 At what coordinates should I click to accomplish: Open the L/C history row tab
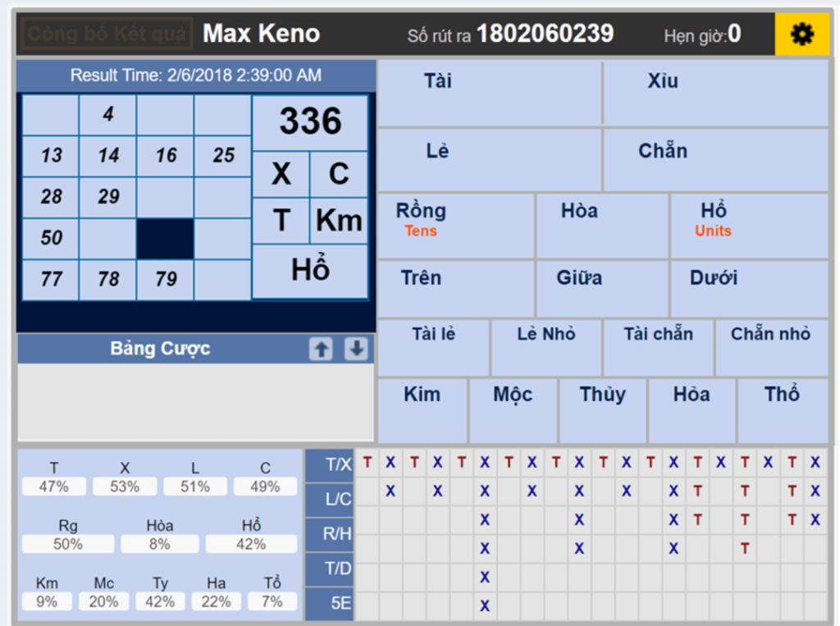click(330, 500)
